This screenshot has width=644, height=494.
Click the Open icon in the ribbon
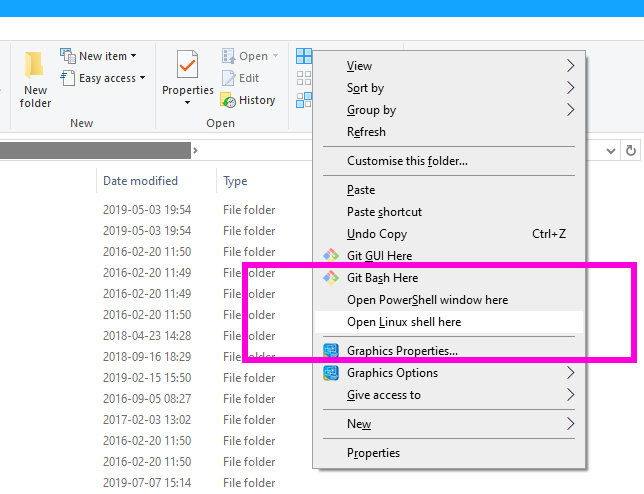pyautogui.click(x=228, y=55)
